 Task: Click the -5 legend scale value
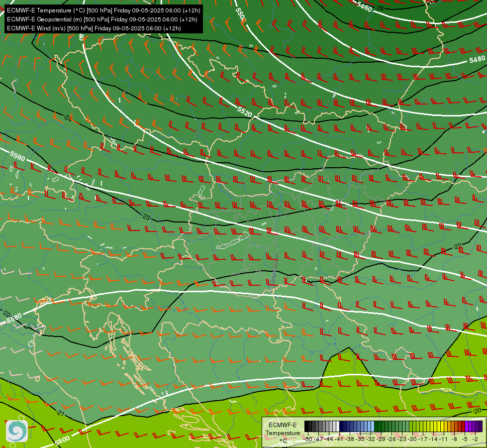click(465, 440)
